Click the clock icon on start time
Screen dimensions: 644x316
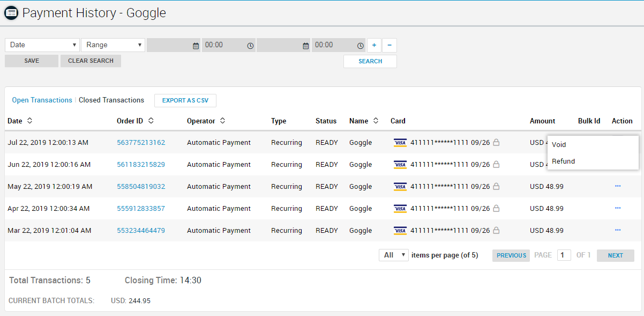coord(250,46)
